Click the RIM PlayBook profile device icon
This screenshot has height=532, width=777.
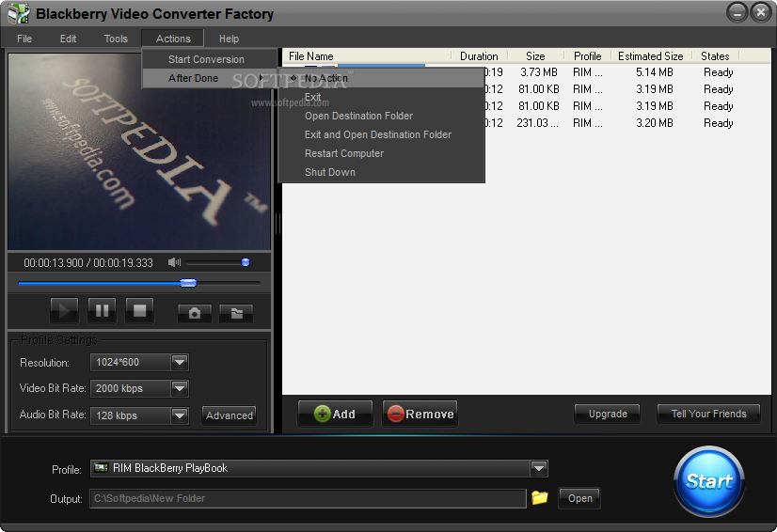point(101,467)
